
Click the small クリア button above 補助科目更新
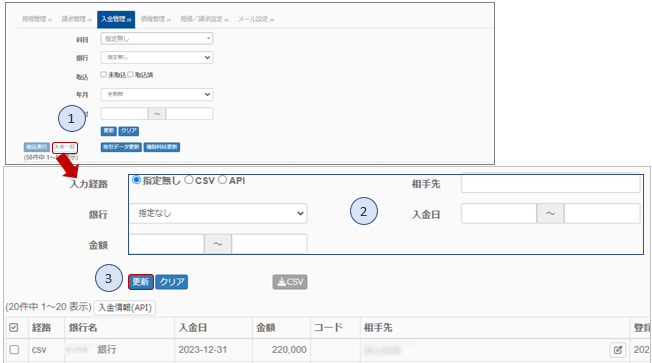[128, 131]
